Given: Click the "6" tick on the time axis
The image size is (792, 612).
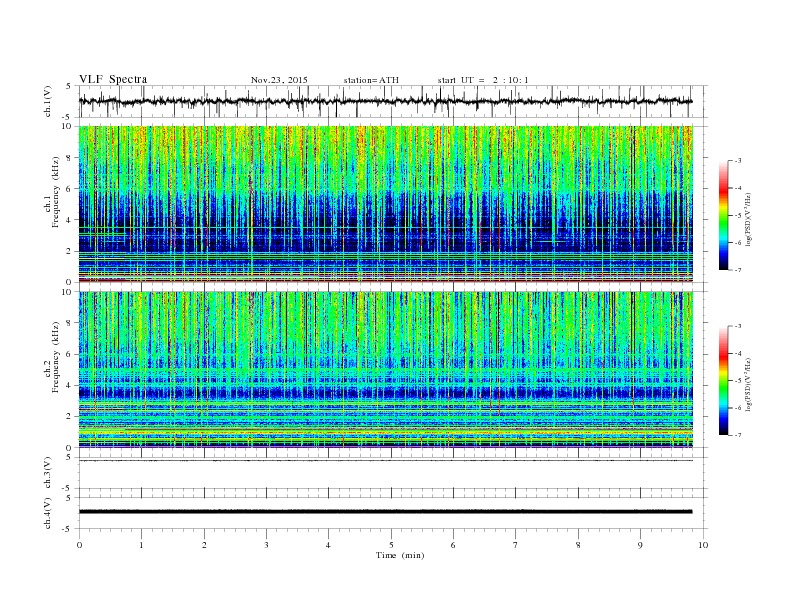Looking at the screenshot, I should [454, 545].
